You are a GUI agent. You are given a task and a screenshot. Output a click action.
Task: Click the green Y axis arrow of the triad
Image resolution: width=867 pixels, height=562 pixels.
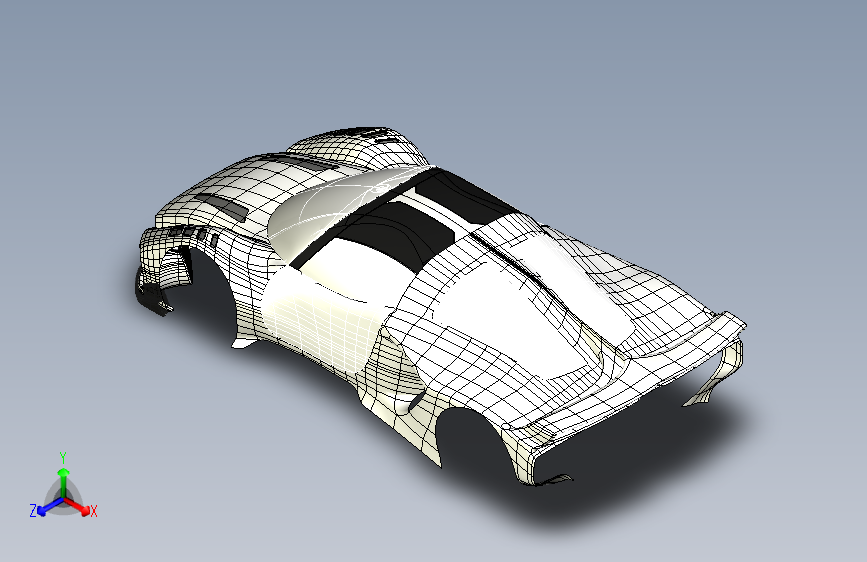coord(64,481)
